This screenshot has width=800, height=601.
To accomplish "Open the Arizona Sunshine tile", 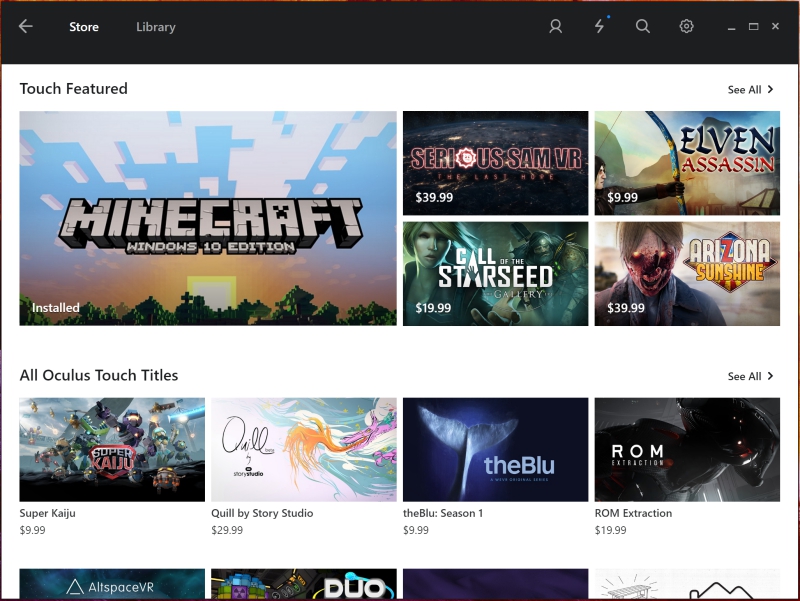I will point(687,273).
